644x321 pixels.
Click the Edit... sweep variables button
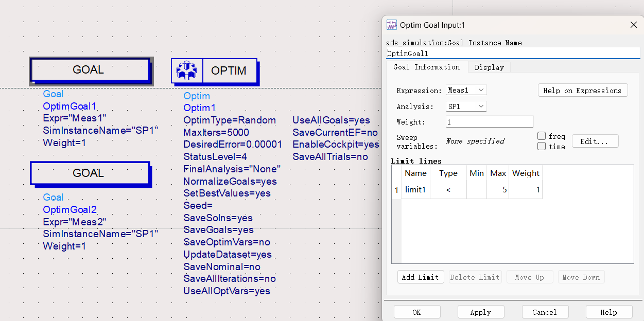click(x=595, y=141)
